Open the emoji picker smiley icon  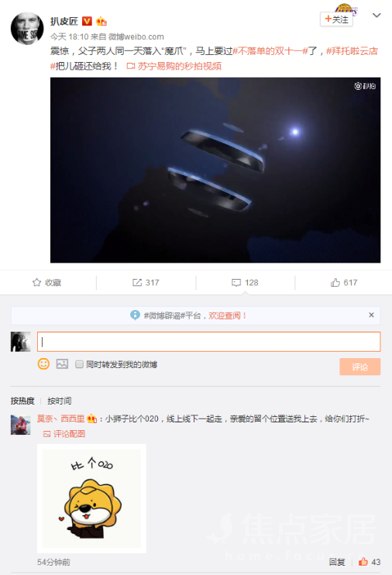pyautogui.click(x=43, y=363)
